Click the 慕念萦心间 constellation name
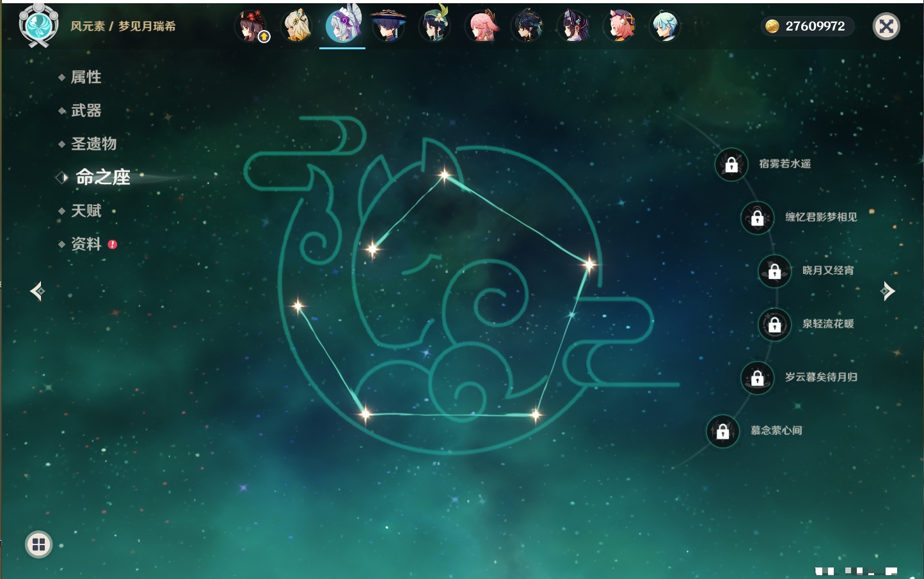The image size is (924, 579). pyautogui.click(x=776, y=431)
